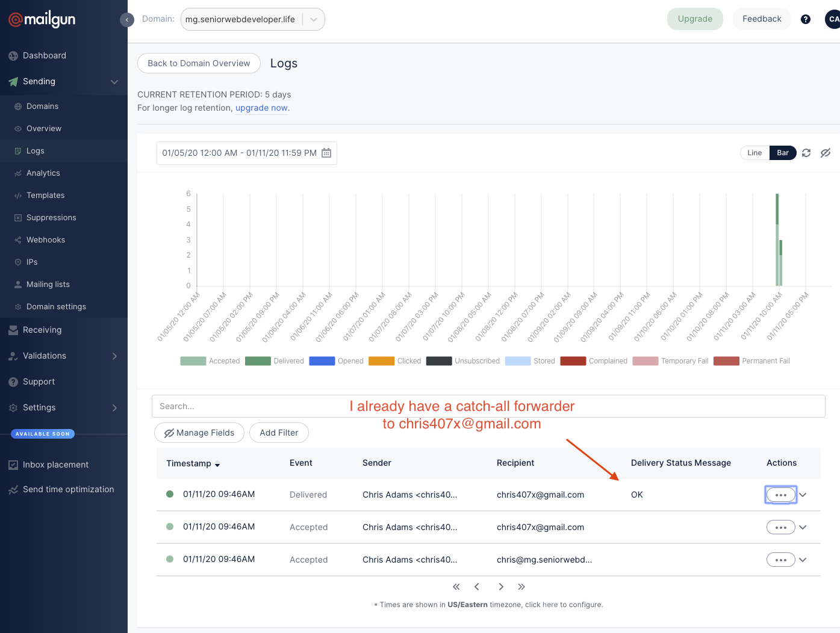Switch chart to Bar view
This screenshot has height=633, width=840.
(x=783, y=153)
